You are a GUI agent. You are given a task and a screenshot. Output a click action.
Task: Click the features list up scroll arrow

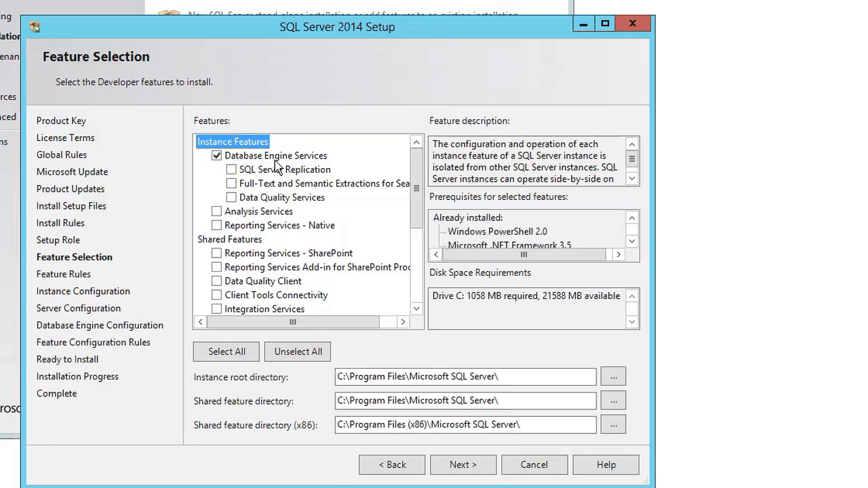[x=416, y=142]
